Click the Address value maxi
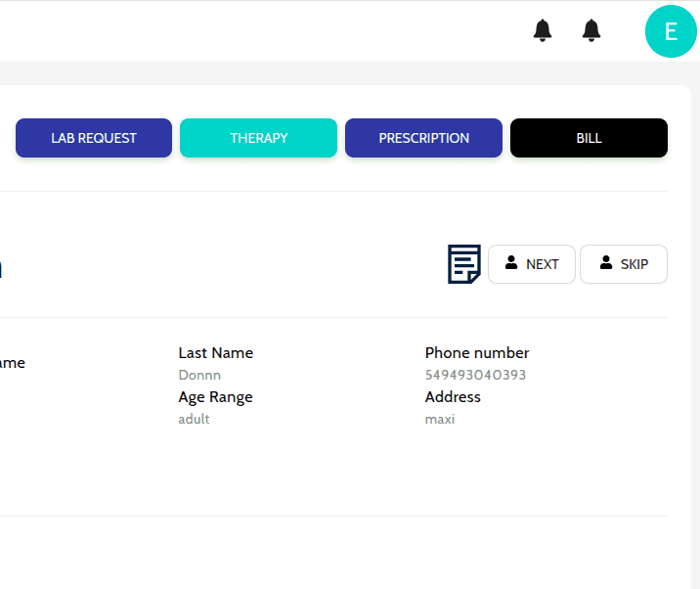The image size is (700, 589). pos(440,419)
